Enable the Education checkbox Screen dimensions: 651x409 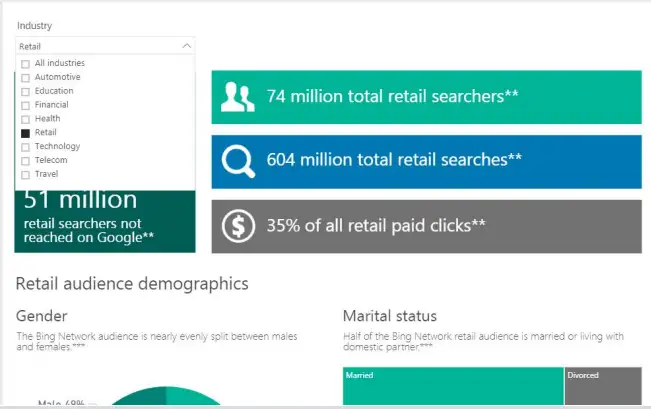click(25, 91)
